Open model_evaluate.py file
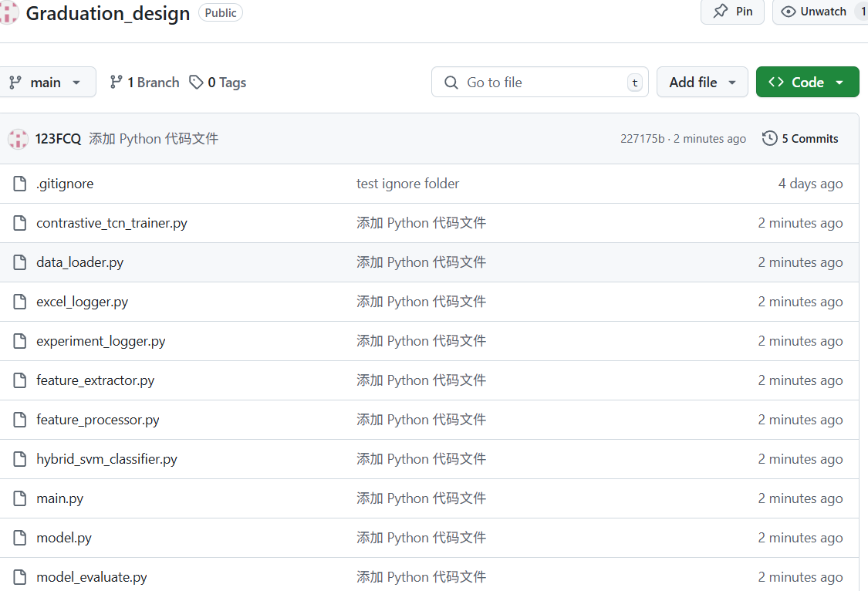Screen dimensions: 868x591 pos(91,576)
